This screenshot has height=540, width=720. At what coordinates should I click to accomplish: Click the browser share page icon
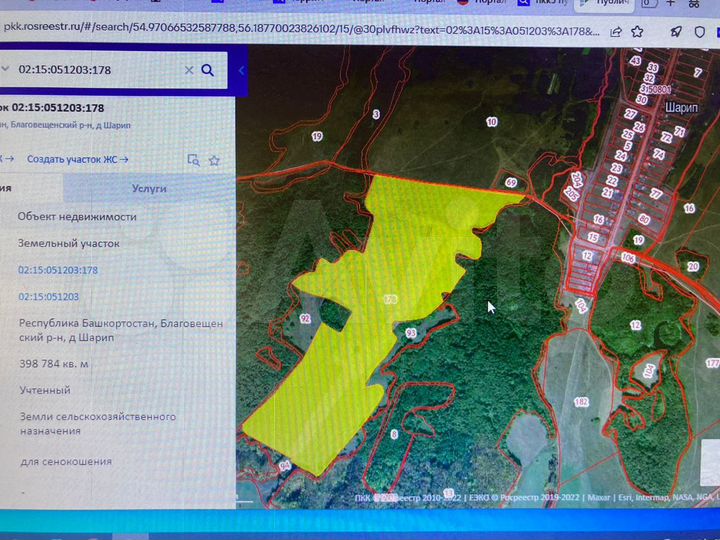pos(617,32)
